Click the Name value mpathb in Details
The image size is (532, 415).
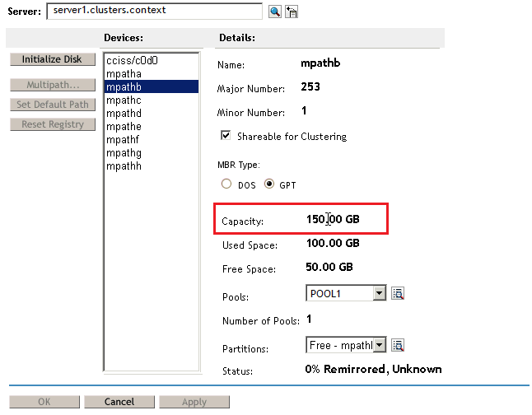(320, 63)
